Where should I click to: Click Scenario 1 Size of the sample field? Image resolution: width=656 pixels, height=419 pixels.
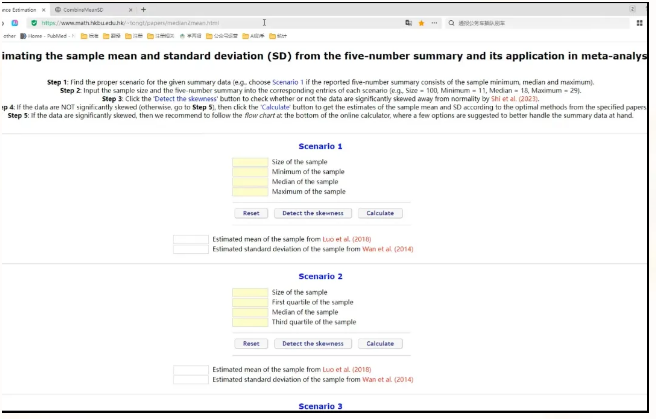(250, 162)
